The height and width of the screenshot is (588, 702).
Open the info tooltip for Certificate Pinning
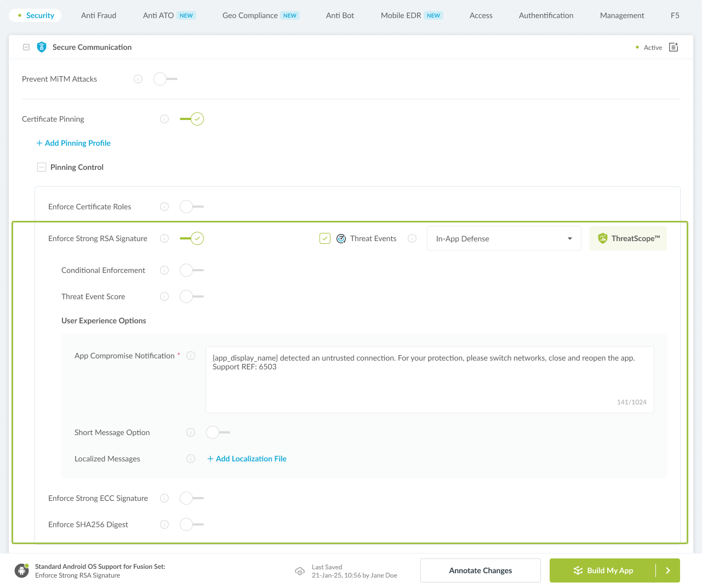[164, 119]
